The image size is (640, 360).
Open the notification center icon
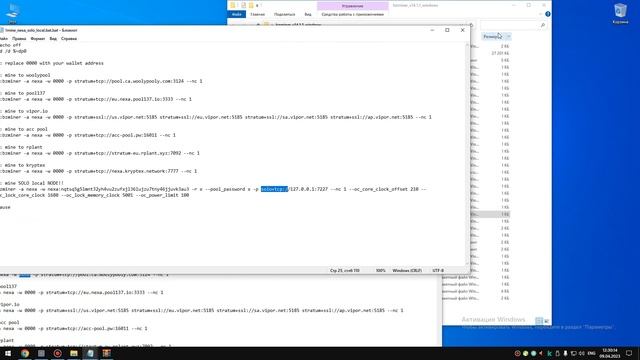tap(629, 353)
